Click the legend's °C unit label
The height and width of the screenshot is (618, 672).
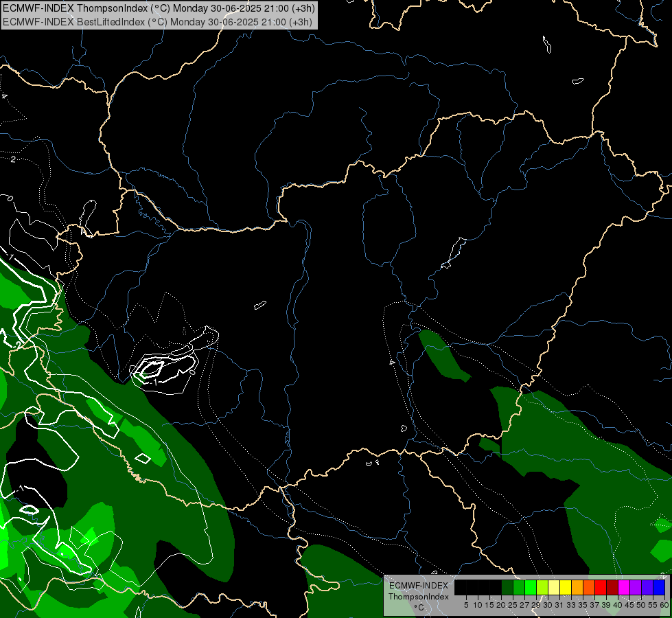pos(419,607)
